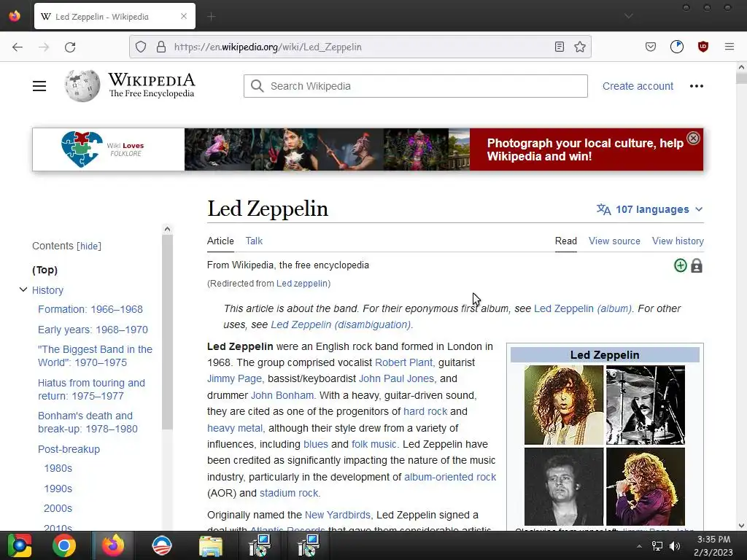The height and width of the screenshot is (560, 747).
Task: Go to Hiatus from touring and return
Action: (x=91, y=389)
